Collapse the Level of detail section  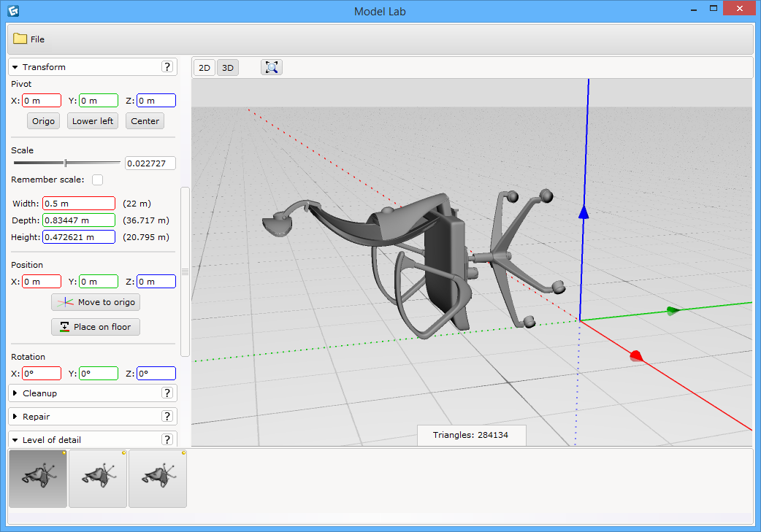[x=15, y=440]
